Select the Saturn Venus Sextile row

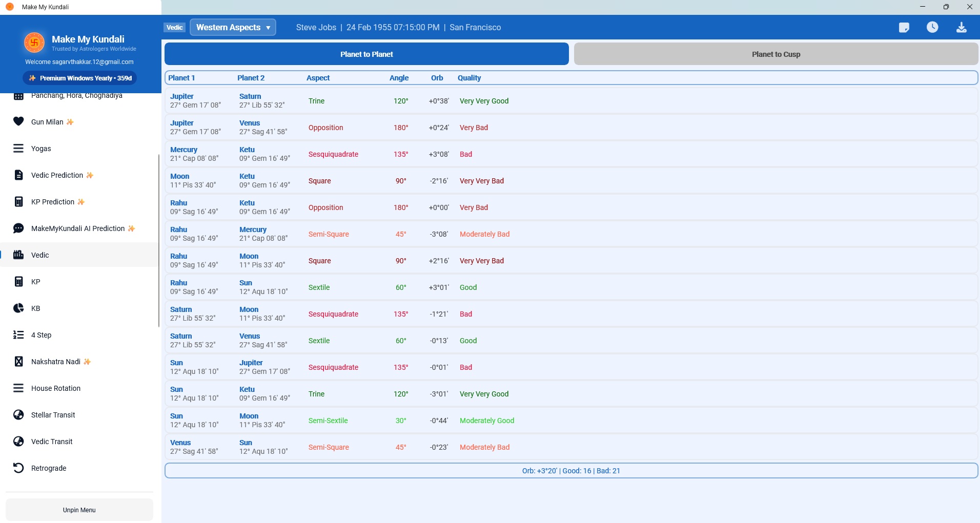tap(571, 340)
